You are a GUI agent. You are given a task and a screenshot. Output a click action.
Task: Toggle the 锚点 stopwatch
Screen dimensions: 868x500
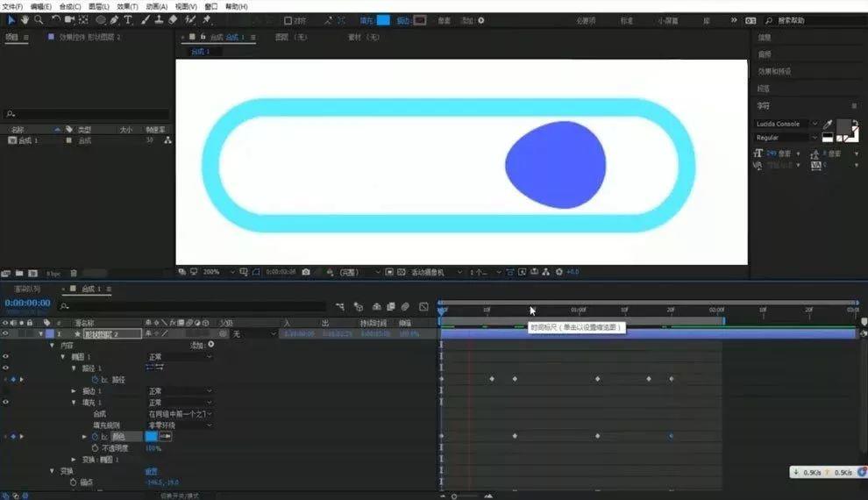click(x=73, y=482)
